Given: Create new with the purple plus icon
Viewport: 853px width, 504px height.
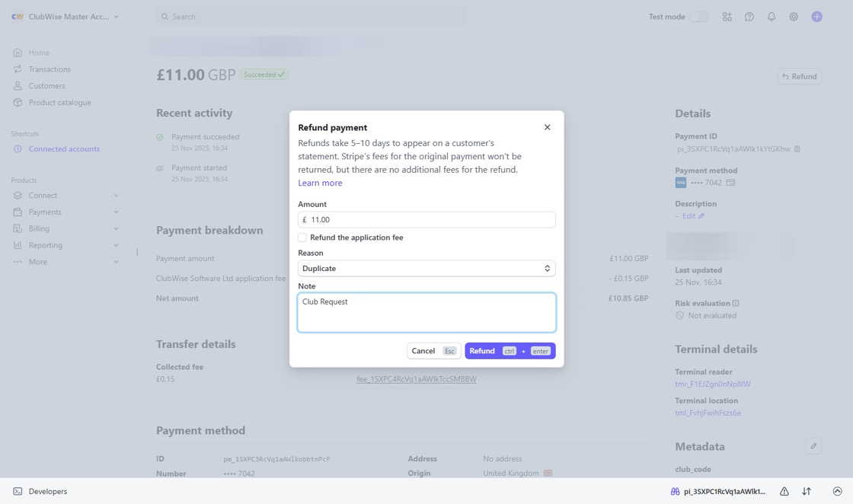Looking at the screenshot, I should tap(816, 16).
